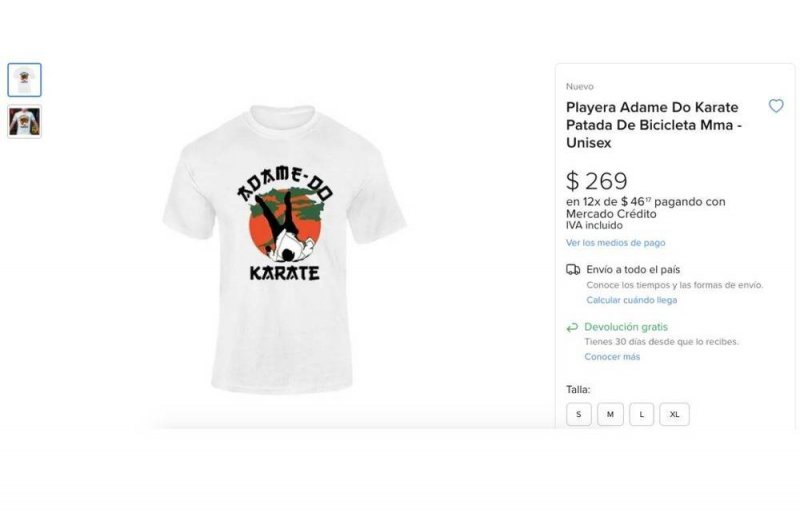Click the shipping truck icon
800x532 pixels.
(573, 269)
